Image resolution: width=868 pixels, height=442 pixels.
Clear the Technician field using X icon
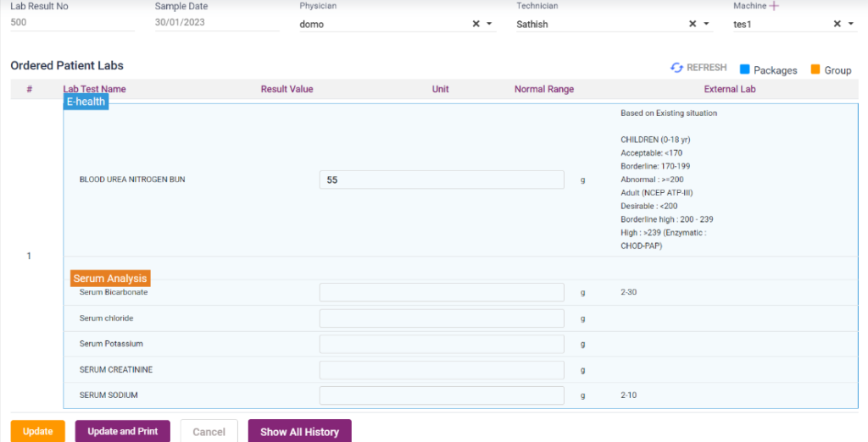(x=693, y=25)
